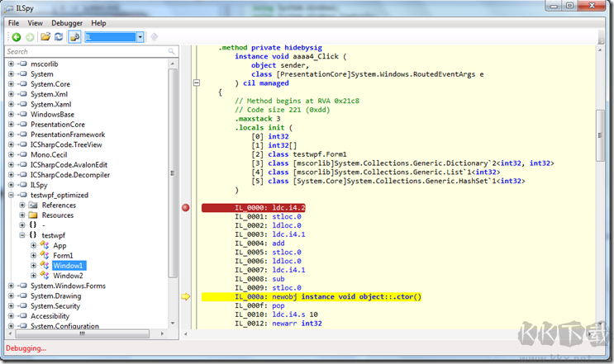Click the Window1 class icon

point(45,265)
